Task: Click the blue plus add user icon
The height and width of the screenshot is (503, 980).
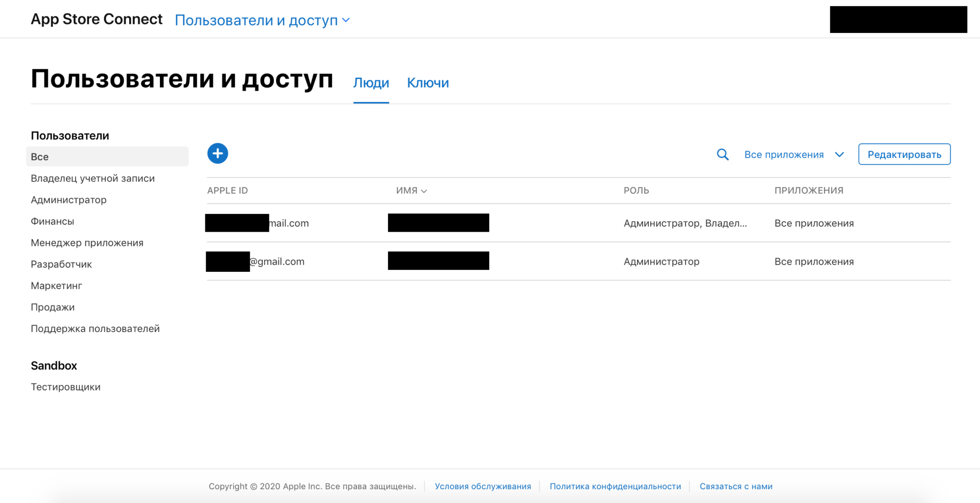Action: pyautogui.click(x=217, y=154)
